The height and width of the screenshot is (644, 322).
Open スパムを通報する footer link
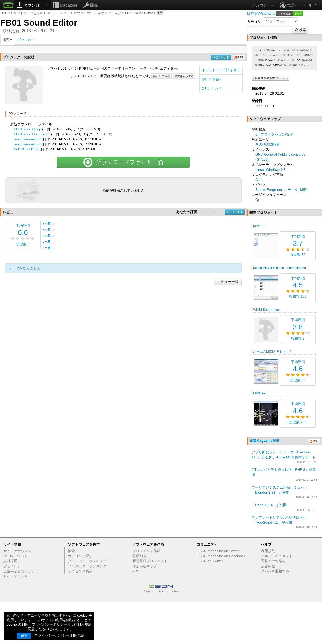(275, 571)
